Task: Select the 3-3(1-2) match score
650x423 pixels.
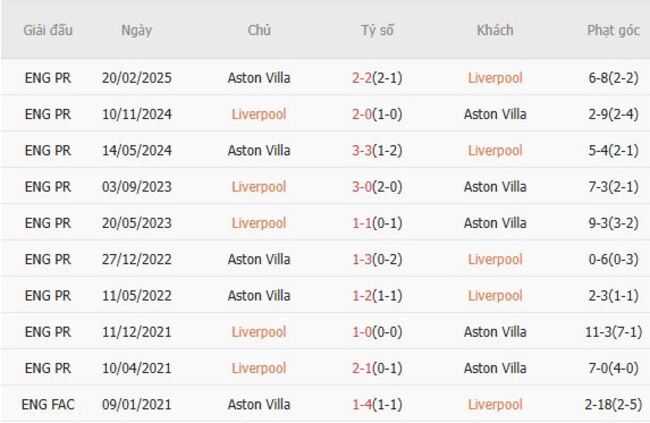Action: [377, 151]
